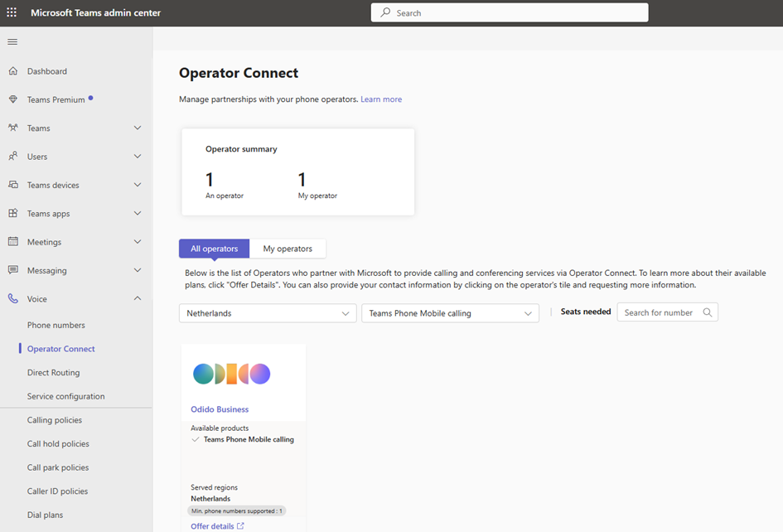Click the Voice phone icon
Screen dimensions: 783x532
click(12, 299)
